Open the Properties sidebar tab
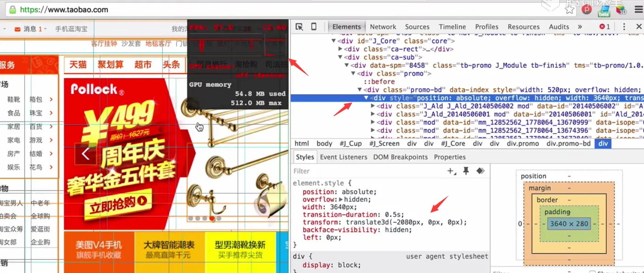Image resolution: width=644 pixels, height=273 pixels. tap(450, 157)
